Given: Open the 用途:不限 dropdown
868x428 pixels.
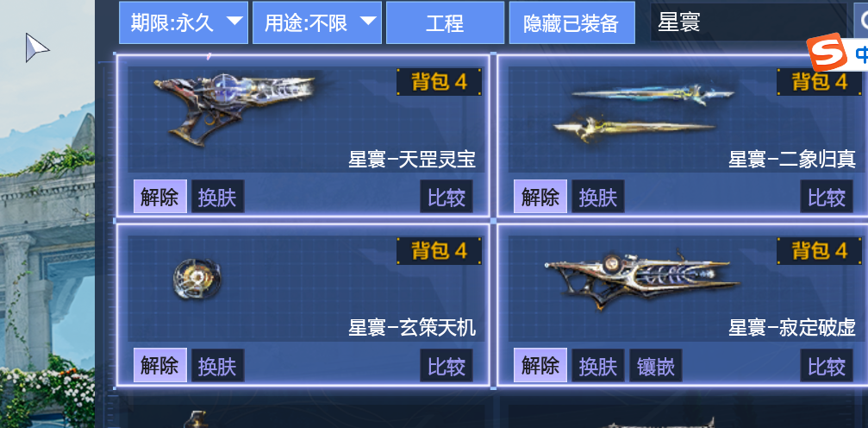Looking at the screenshot, I should click(x=317, y=22).
